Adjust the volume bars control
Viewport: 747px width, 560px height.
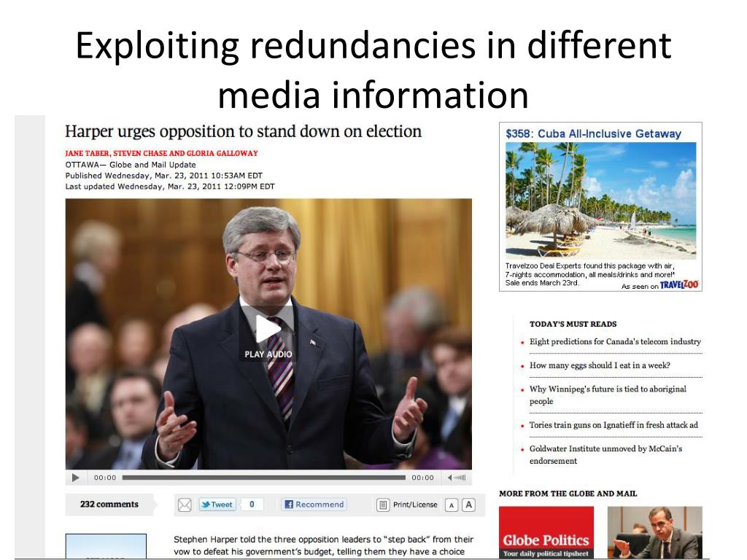coord(460,478)
